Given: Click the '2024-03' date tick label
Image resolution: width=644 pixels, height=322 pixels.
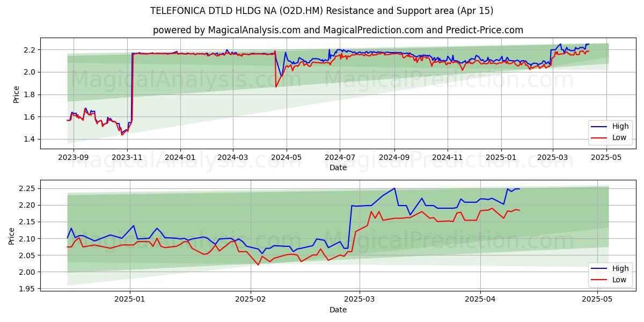Looking at the screenshot, I should click(x=233, y=158).
